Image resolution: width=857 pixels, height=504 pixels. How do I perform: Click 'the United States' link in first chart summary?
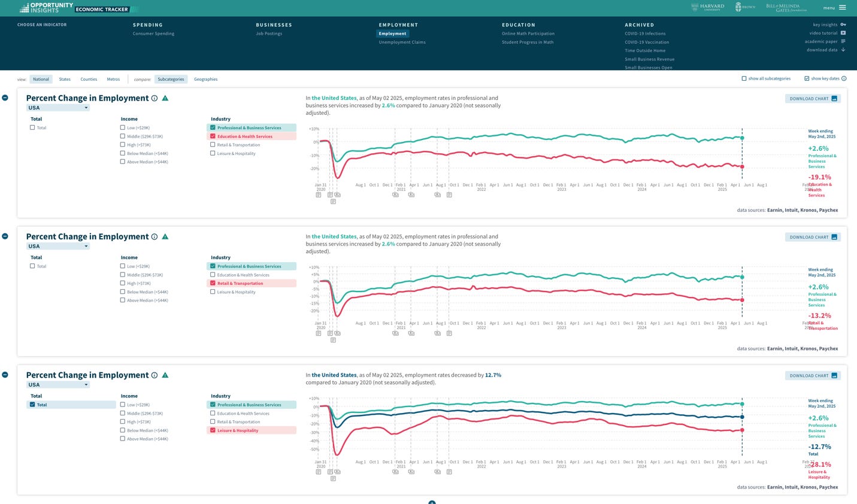tap(334, 98)
